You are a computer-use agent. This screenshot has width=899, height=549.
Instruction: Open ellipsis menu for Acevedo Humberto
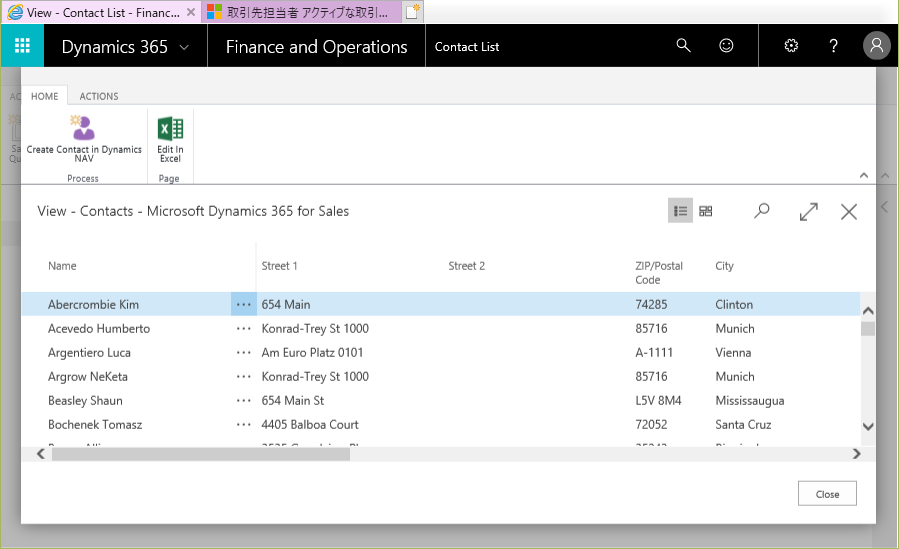[244, 328]
